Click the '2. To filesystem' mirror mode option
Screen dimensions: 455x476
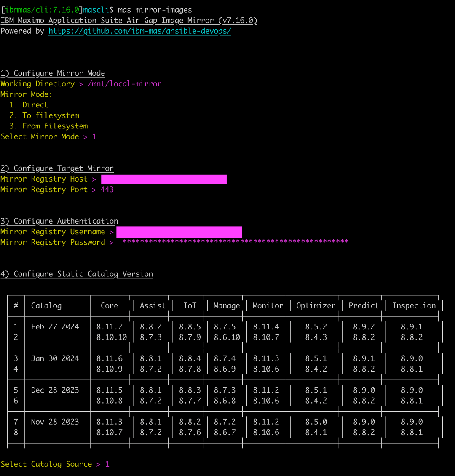click(x=44, y=116)
